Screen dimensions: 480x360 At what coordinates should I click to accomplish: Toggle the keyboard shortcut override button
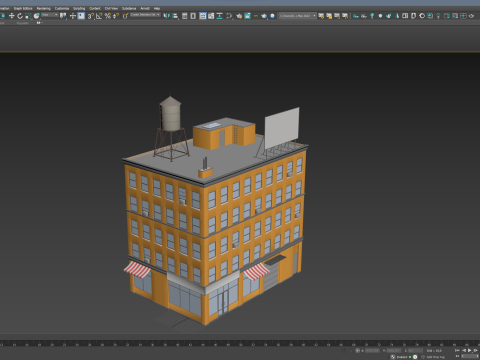[x=81, y=16]
